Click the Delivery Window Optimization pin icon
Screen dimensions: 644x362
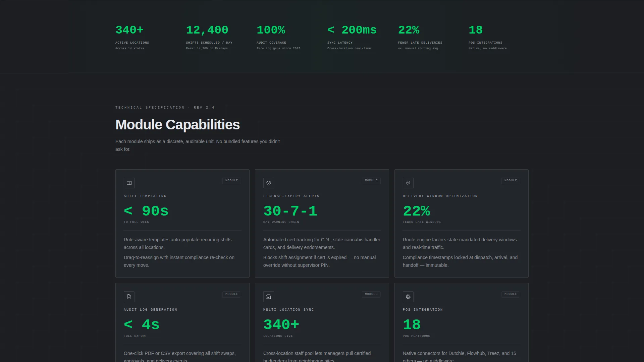click(408, 183)
